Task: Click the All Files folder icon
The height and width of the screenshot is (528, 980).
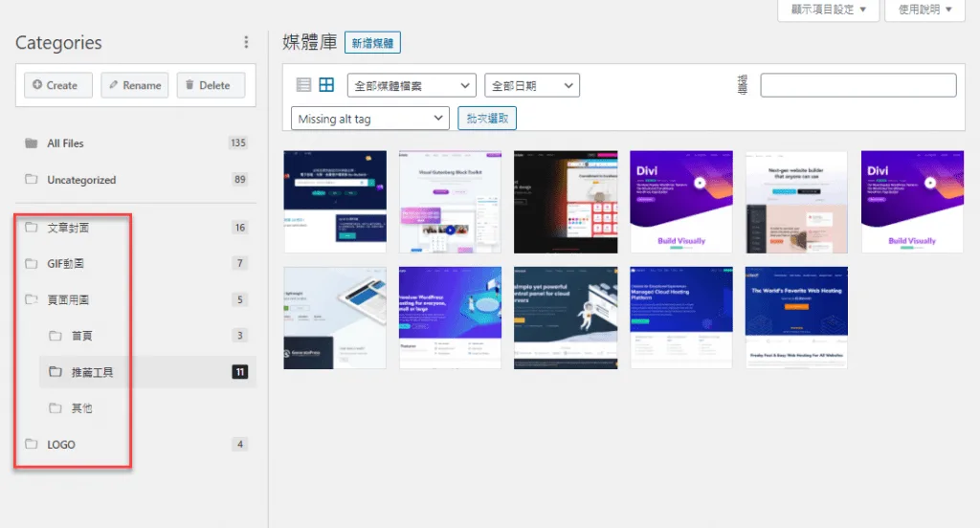Action: click(x=32, y=143)
